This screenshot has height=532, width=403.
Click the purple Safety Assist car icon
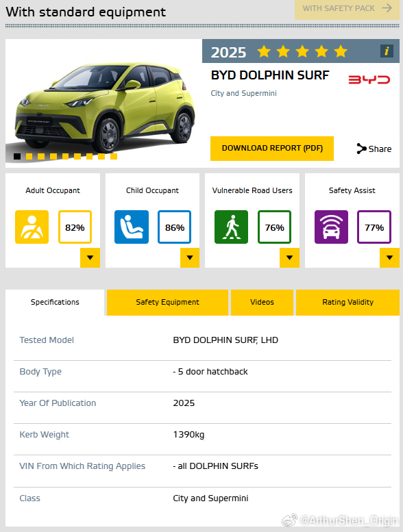pyautogui.click(x=331, y=227)
